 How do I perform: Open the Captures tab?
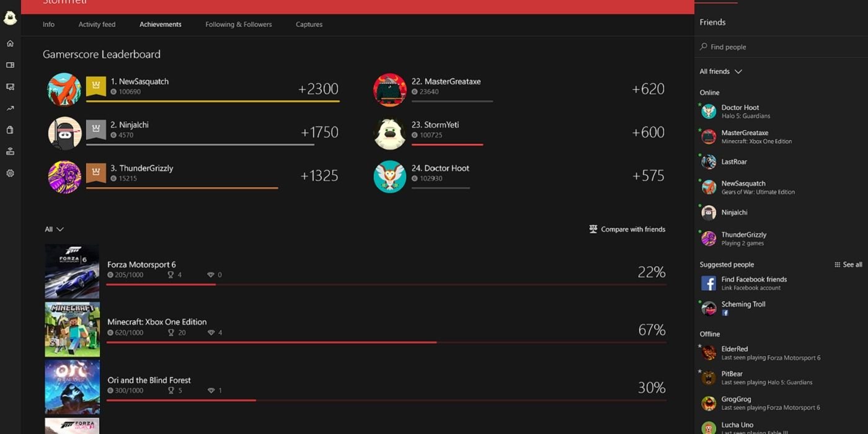(x=309, y=24)
